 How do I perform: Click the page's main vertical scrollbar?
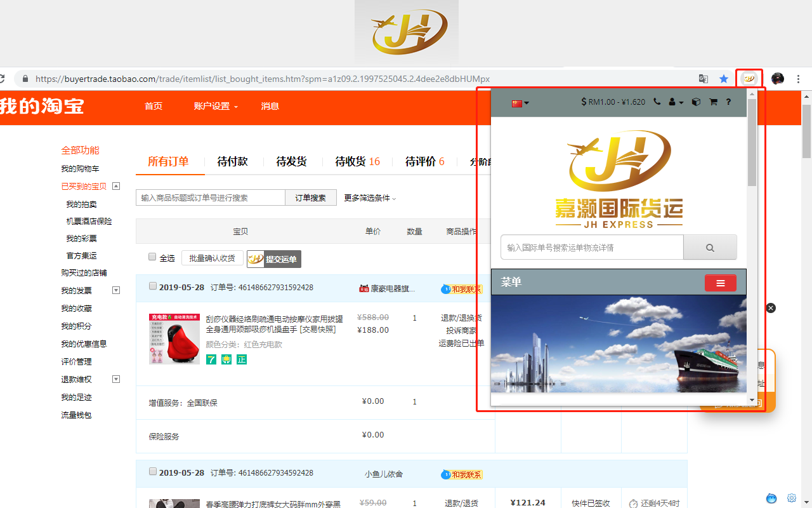click(806, 131)
